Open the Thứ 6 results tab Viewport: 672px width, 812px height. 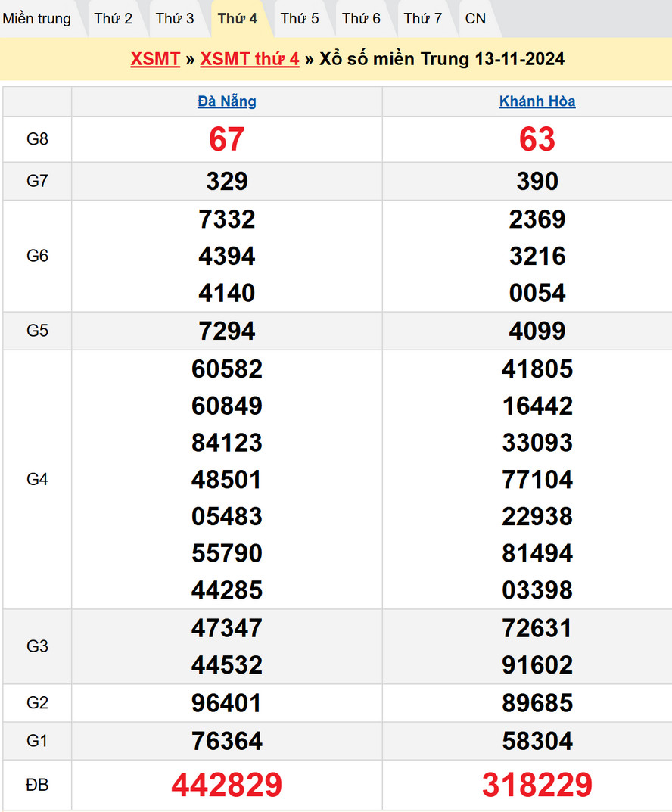361,19
